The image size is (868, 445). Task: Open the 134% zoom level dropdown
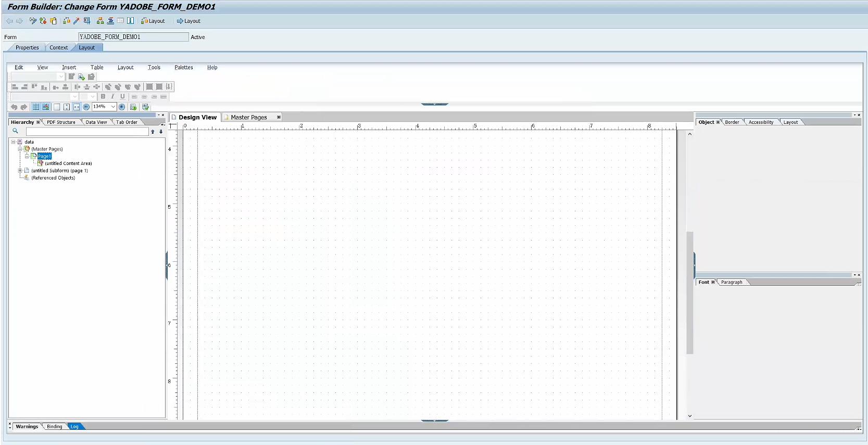[113, 107]
